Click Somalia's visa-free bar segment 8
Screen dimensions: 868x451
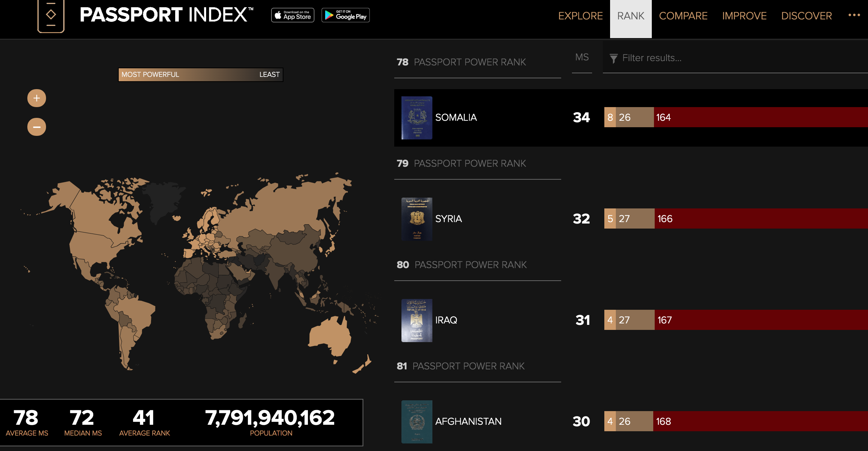[x=610, y=117]
